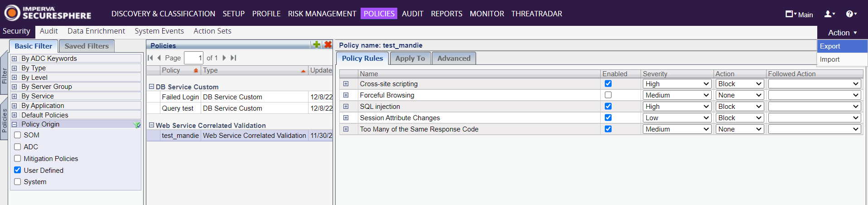
Task: Enable the Forceful Browsing rule checkbox
Action: pyautogui.click(x=608, y=95)
